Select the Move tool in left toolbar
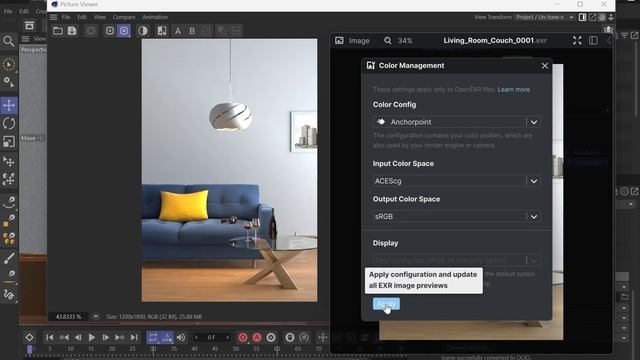 point(9,105)
